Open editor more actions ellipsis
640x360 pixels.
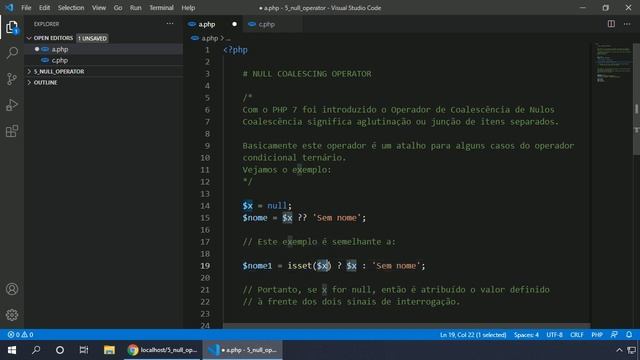point(627,24)
